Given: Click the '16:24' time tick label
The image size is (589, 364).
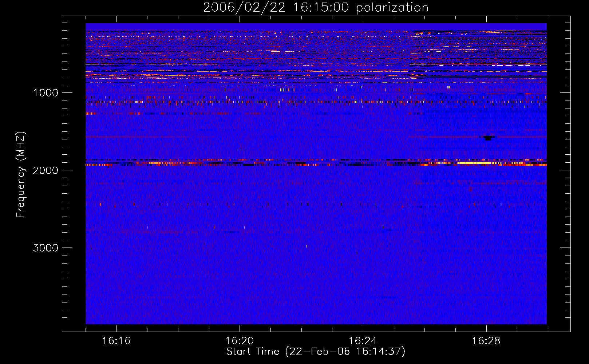Looking at the screenshot, I should coord(363,341).
